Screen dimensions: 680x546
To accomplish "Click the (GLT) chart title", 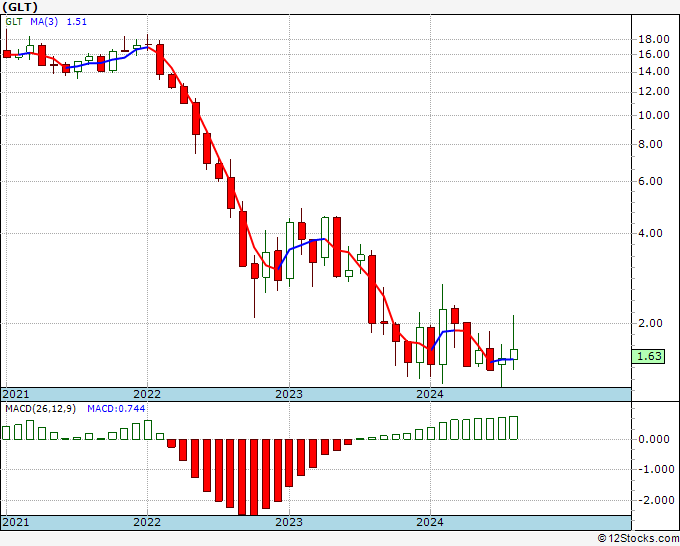I will pyautogui.click(x=20, y=7).
